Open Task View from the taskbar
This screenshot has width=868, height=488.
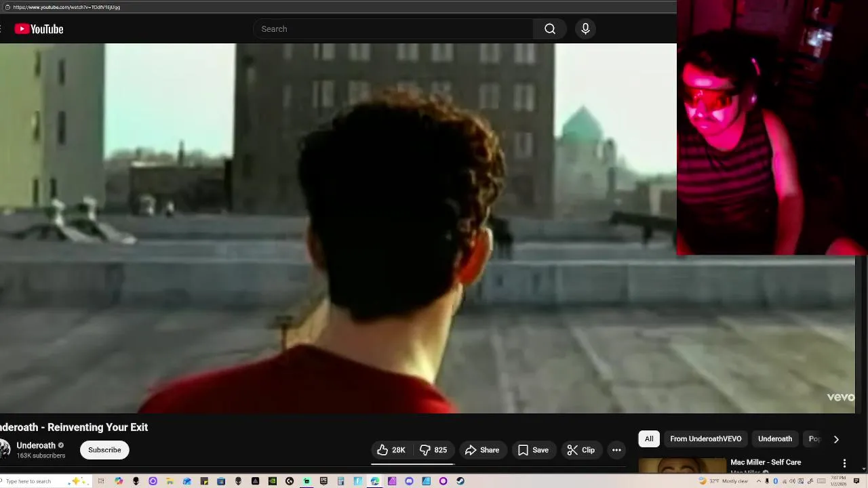[x=101, y=481]
